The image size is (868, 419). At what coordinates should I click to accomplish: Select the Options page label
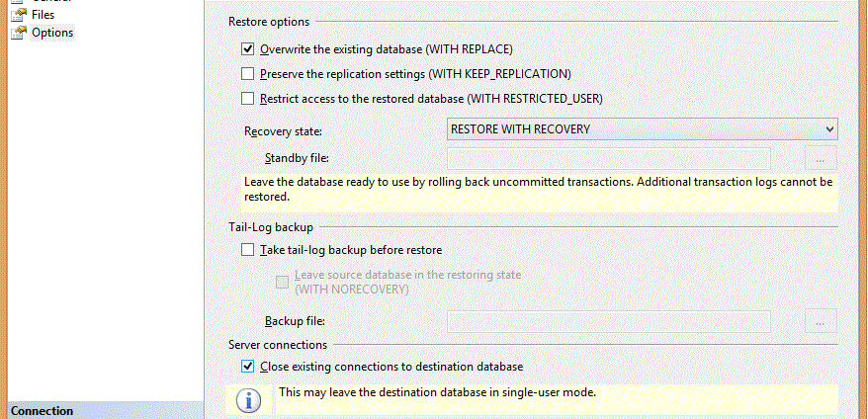coord(52,33)
